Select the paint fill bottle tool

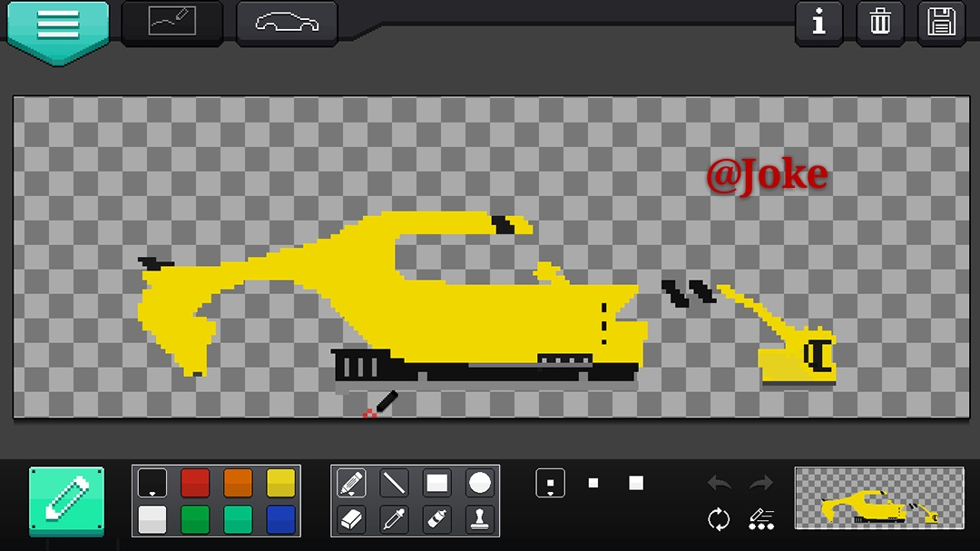tap(436, 519)
